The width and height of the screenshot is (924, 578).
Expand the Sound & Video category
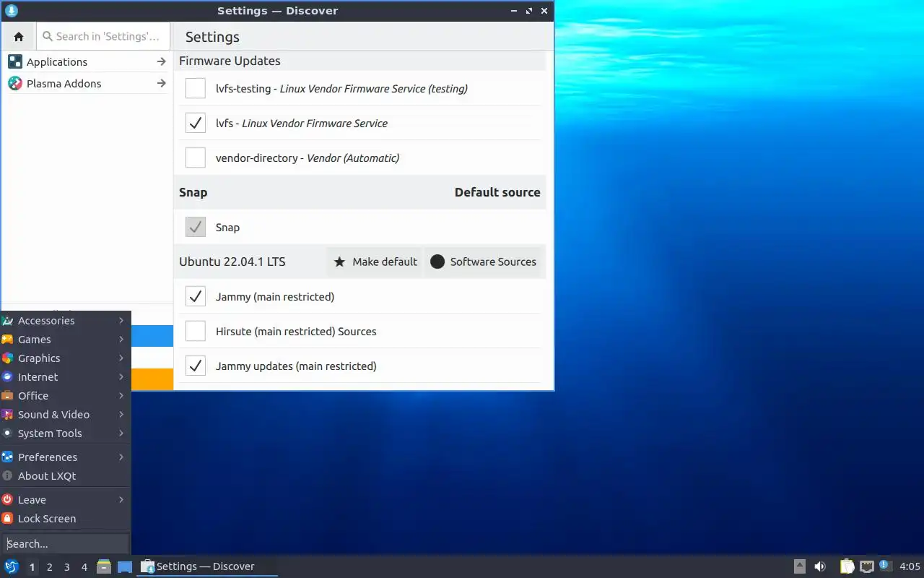tap(65, 415)
